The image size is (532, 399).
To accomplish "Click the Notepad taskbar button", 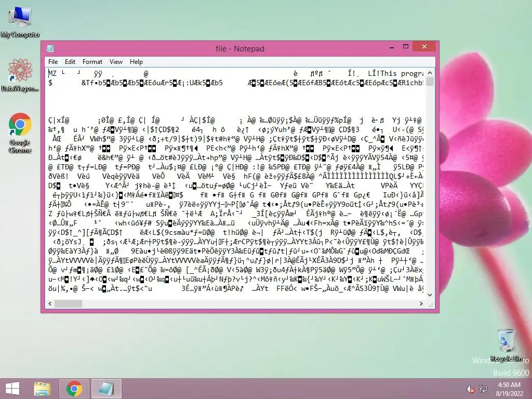I will point(106,389).
